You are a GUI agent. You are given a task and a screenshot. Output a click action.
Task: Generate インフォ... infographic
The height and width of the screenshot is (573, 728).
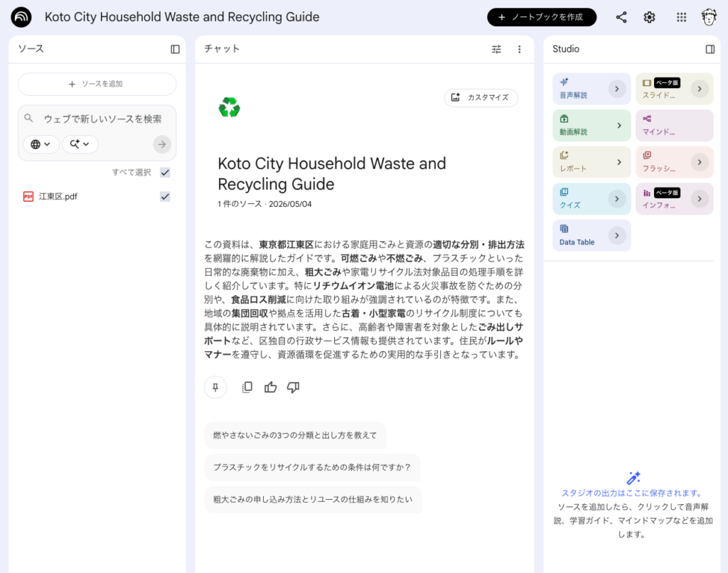point(674,199)
